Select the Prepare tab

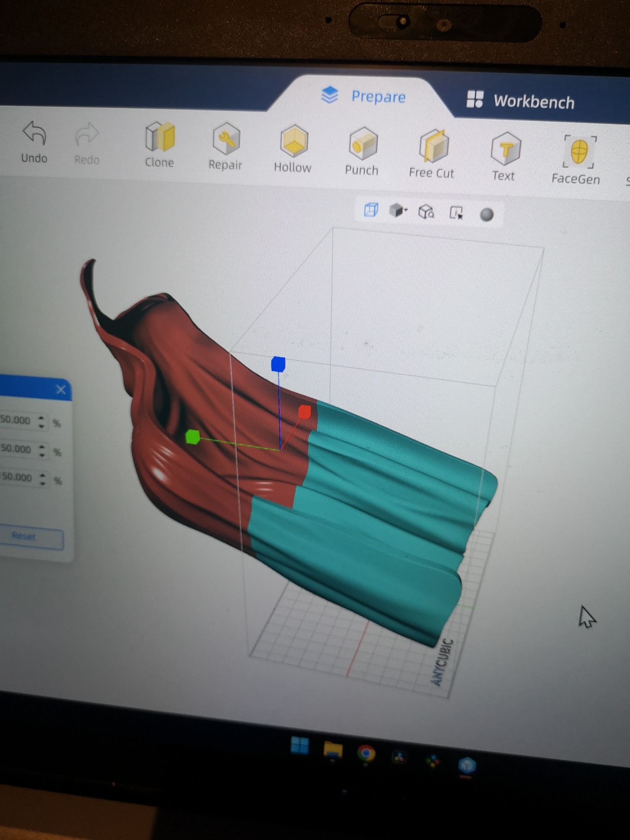pos(364,97)
